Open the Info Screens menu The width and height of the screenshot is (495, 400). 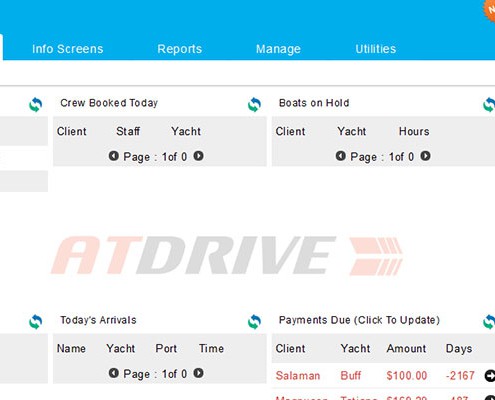tap(68, 49)
